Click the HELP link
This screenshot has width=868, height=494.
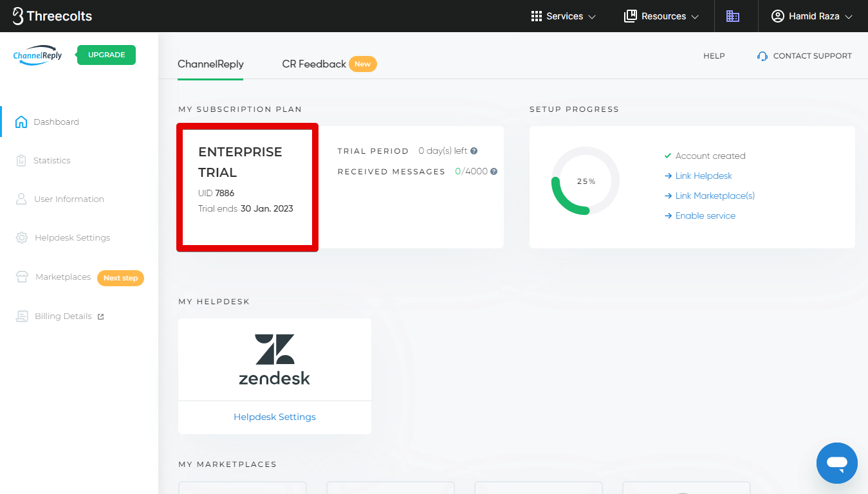pos(714,56)
